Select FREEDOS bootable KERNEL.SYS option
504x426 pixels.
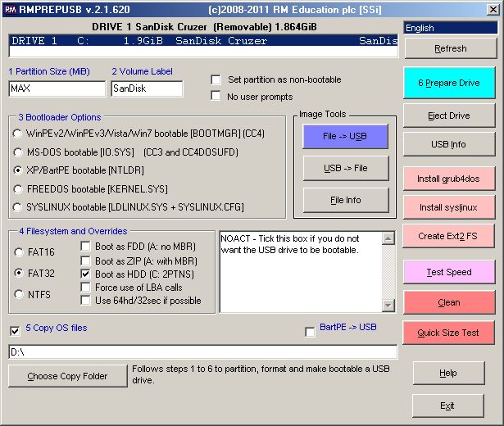tap(18, 189)
